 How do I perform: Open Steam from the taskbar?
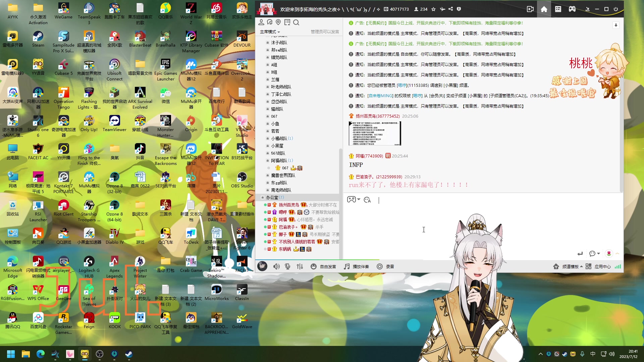(129, 354)
